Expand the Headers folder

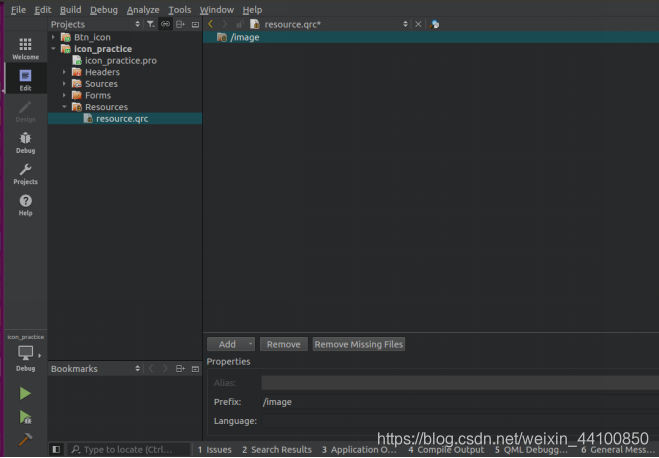pos(64,72)
